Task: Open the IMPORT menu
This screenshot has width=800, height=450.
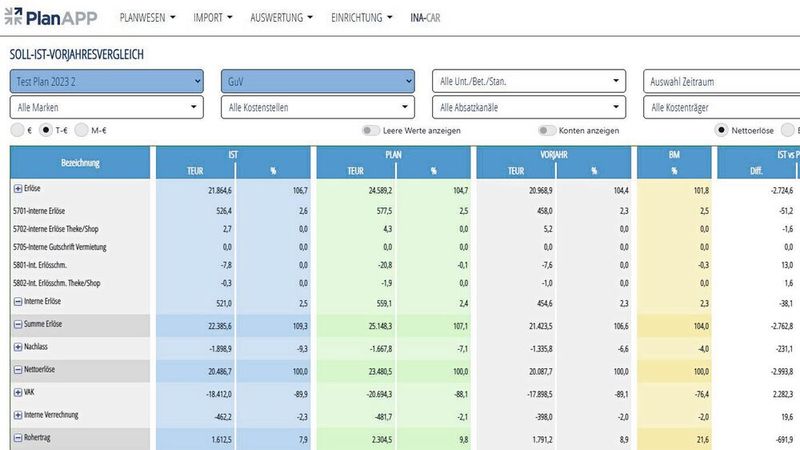Action: point(213,17)
